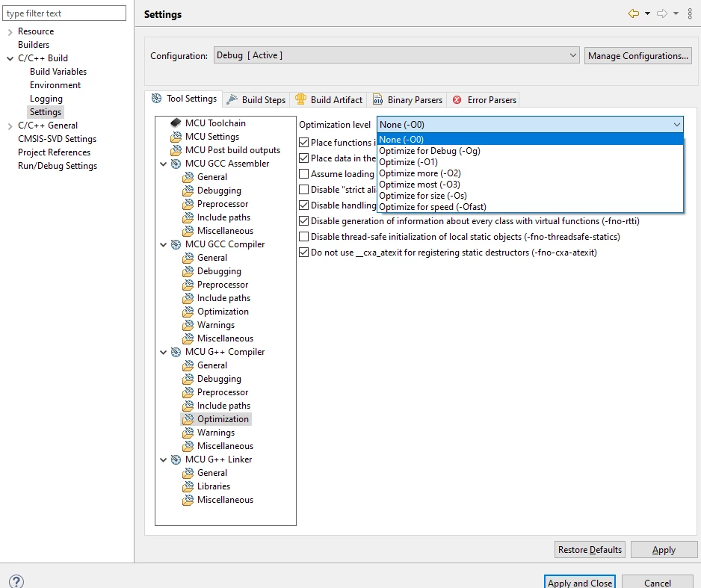Uncheck the -fno-cxa-atexit option
The width and height of the screenshot is (701, 588).
point(303,253)
